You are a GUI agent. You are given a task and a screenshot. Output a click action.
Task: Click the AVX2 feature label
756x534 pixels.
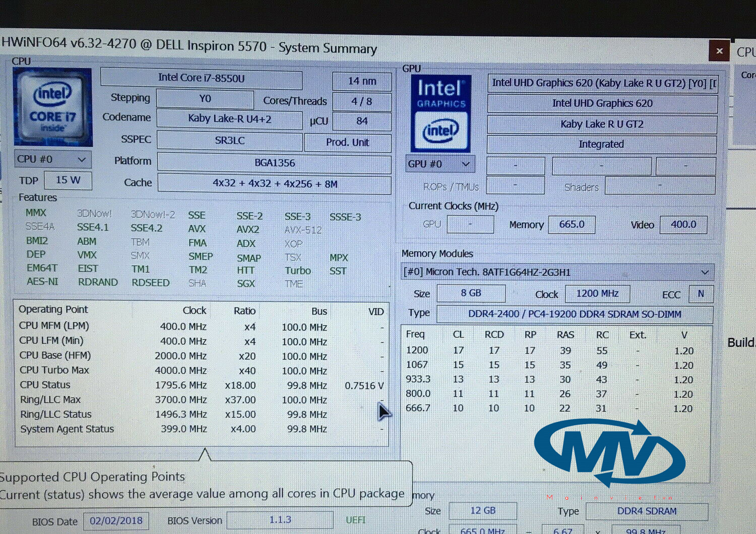click(x=248, y=229)
